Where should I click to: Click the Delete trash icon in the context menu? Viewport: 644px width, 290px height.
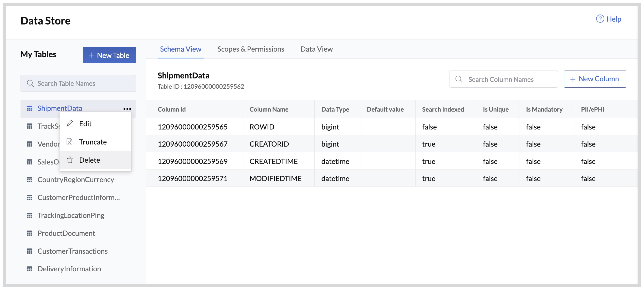click(70, 160)
